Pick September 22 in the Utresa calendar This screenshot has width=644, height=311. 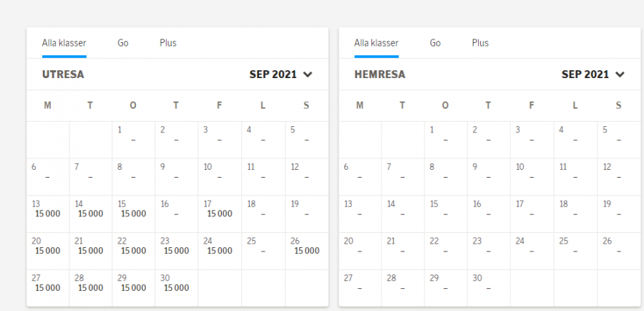(x=134, y=251)
